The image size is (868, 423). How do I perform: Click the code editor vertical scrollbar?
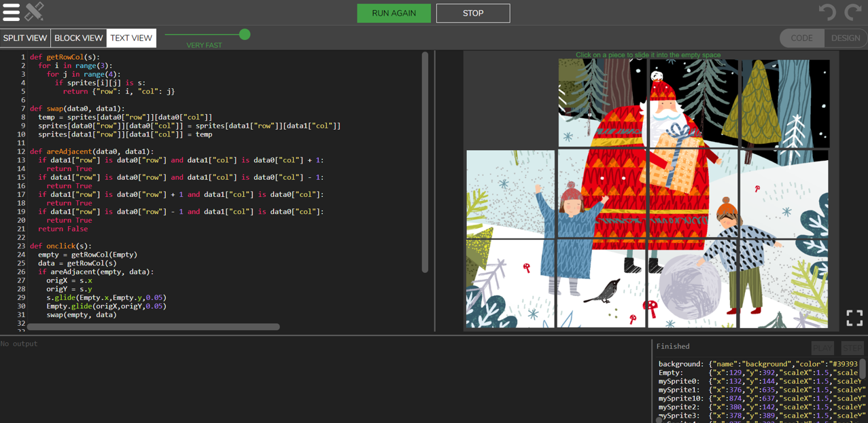click(x=425, y=163)
